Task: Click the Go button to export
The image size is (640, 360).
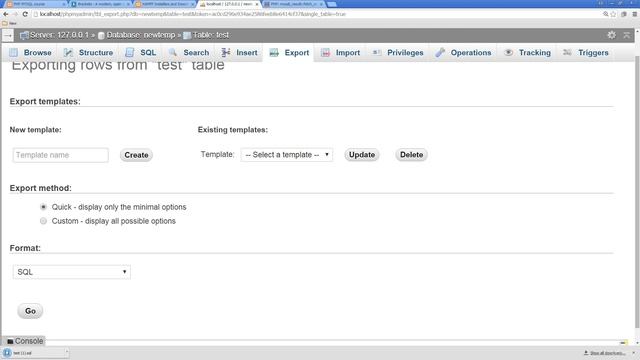Action: [30, 311]
